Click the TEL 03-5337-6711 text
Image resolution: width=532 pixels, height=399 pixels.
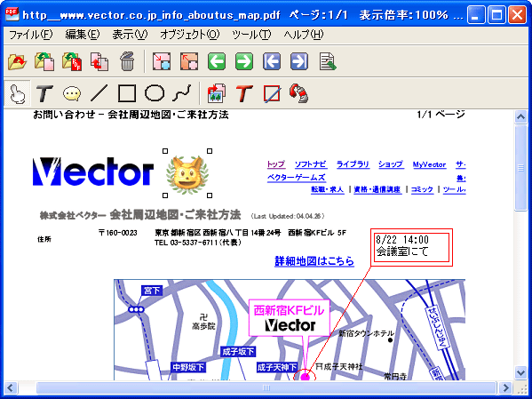point(198,243)
